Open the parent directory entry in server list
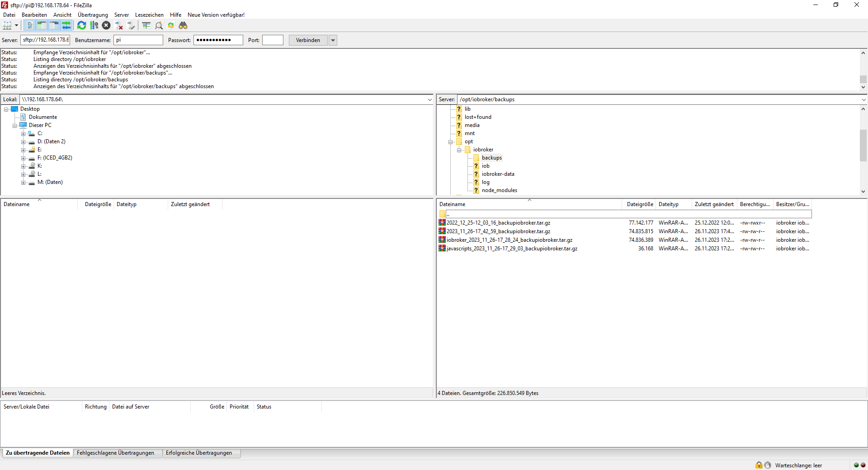 [x=625, y=214]
